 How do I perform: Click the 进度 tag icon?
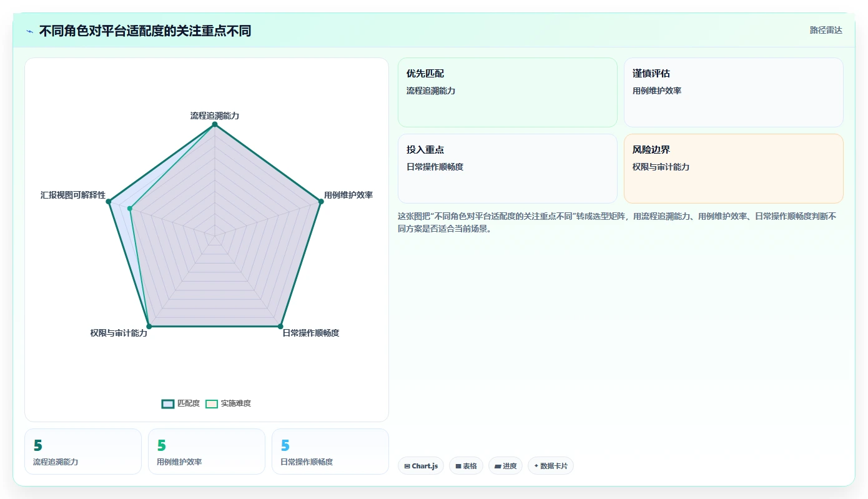pos(498,467)
